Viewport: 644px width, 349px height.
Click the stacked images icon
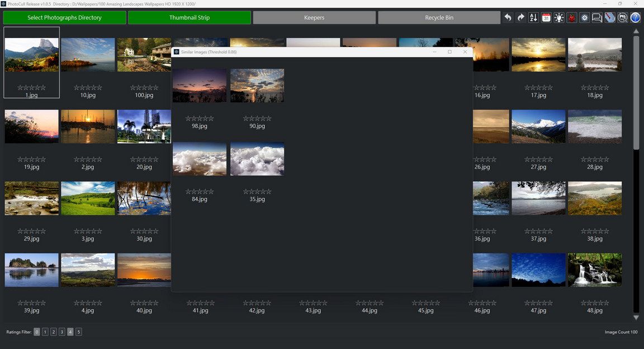[x=610, y=18]
